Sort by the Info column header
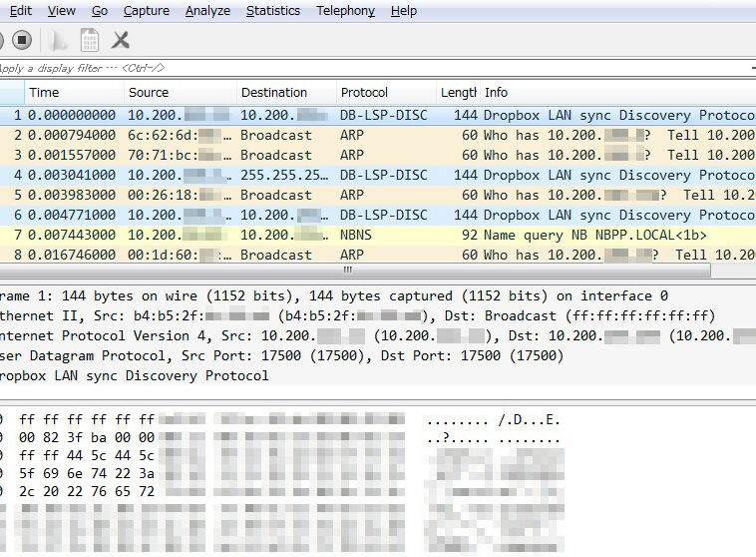 click(x=618, y=92)
